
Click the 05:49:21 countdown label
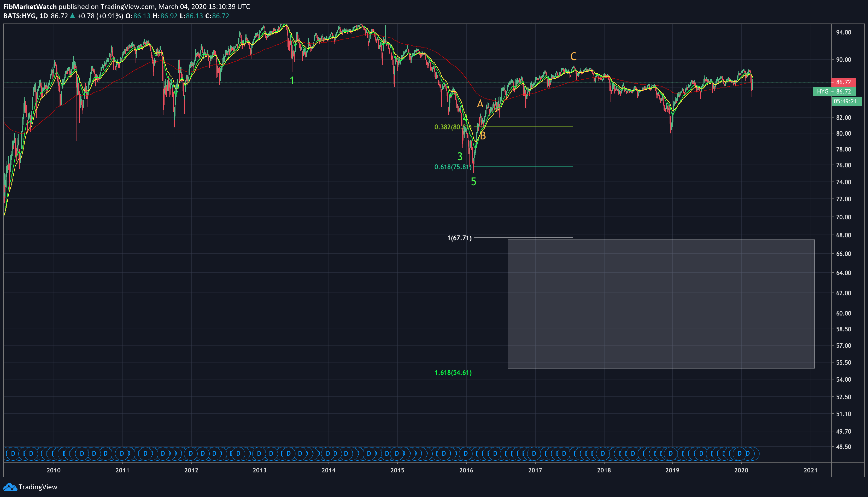tap(846, 101)
